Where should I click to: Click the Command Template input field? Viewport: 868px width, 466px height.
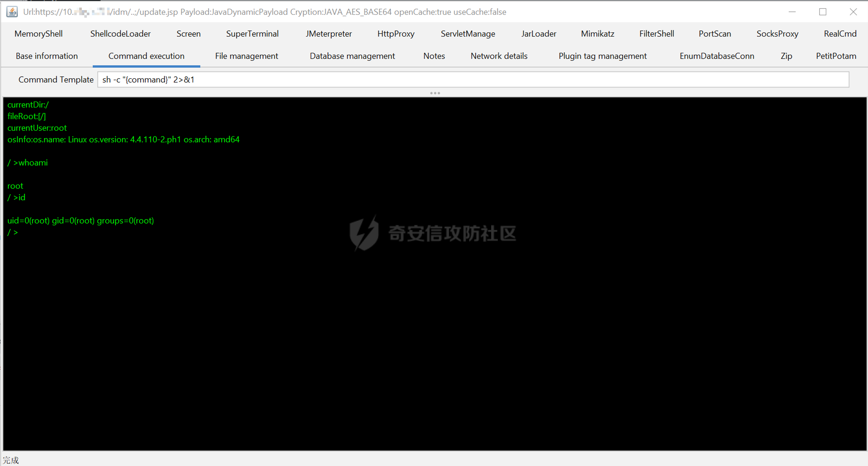pyautogui.click(x=472, y=80)
